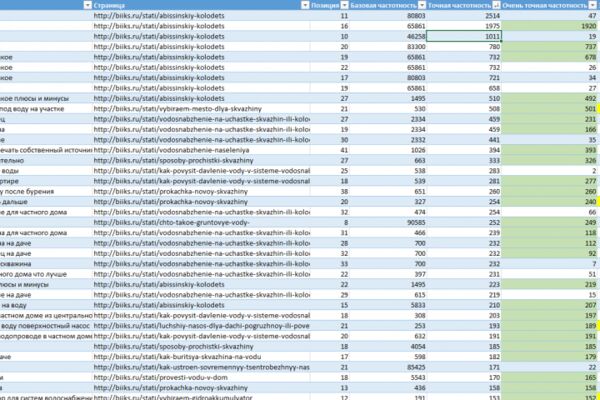
Task: Select the green cell with value 737
Action: (550, 47)
